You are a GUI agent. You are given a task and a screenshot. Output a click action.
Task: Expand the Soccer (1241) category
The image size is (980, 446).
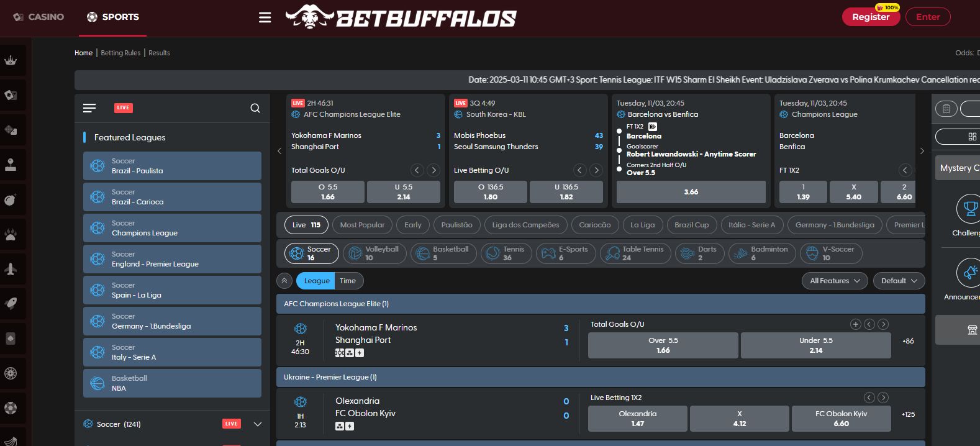(258, 424)
